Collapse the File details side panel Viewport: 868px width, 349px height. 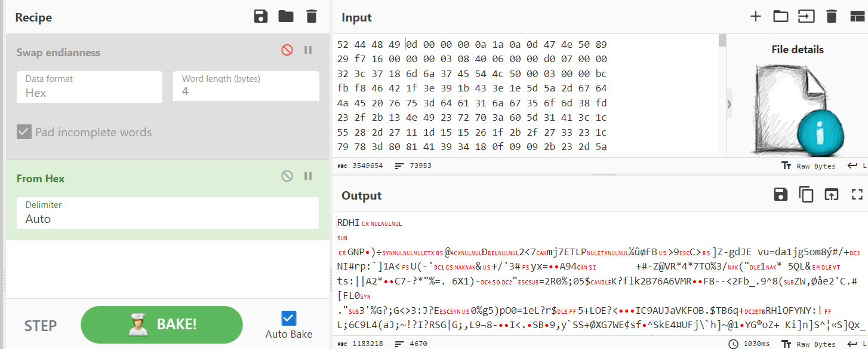729,104
